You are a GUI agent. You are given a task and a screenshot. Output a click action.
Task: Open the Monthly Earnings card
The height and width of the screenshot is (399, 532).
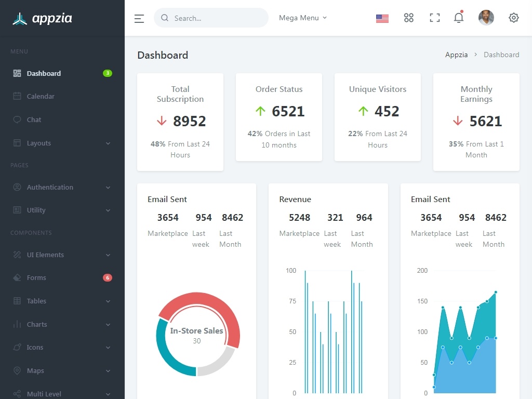tap(476, 122)
